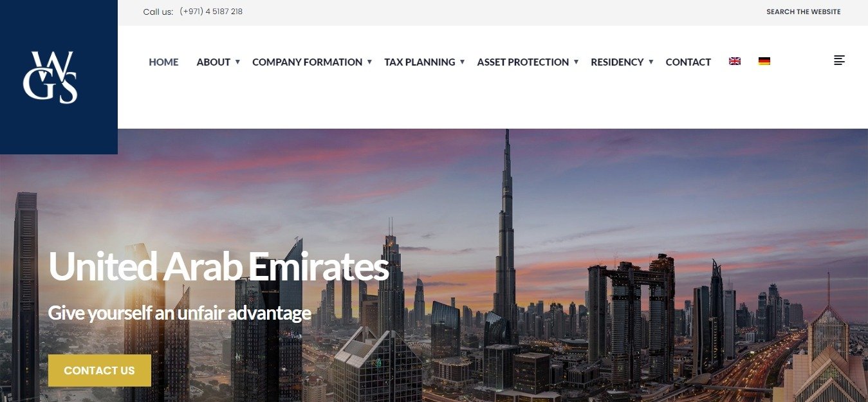Go to the Home menu item
The width and height of the screenshot is (868, 402).
click(x=163, y=62)
